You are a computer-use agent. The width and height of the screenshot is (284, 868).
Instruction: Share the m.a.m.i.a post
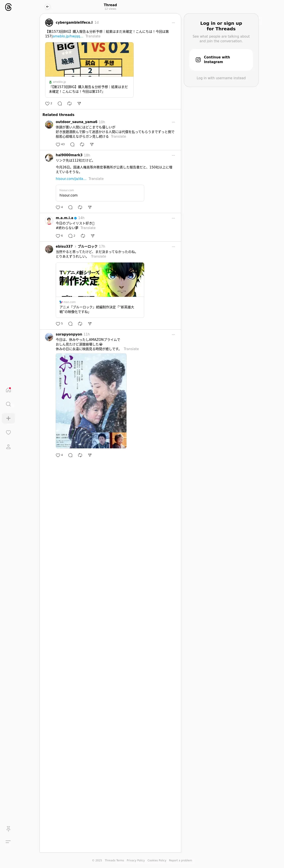point(93,236)
